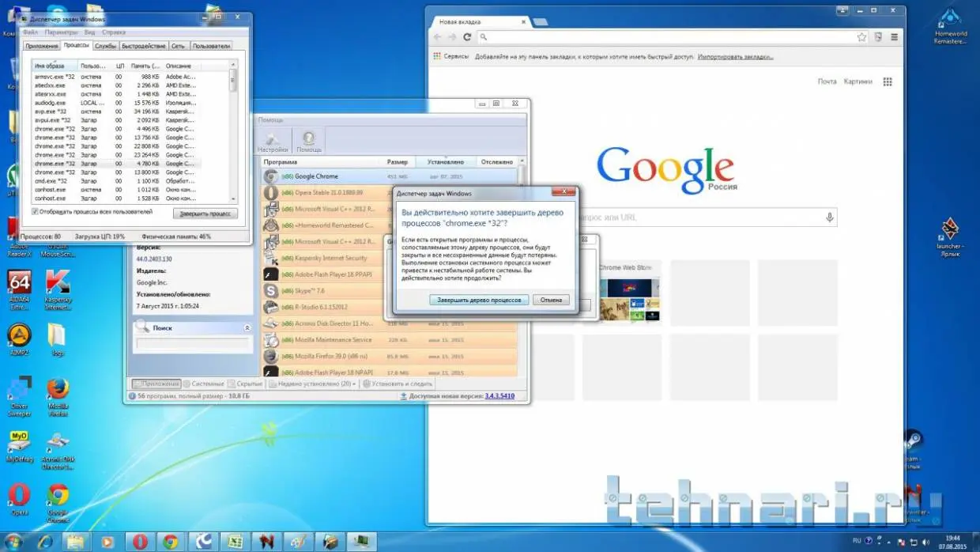Open the Chrome hamburger menu
The image size is (980, 552).
click(894, 37)
